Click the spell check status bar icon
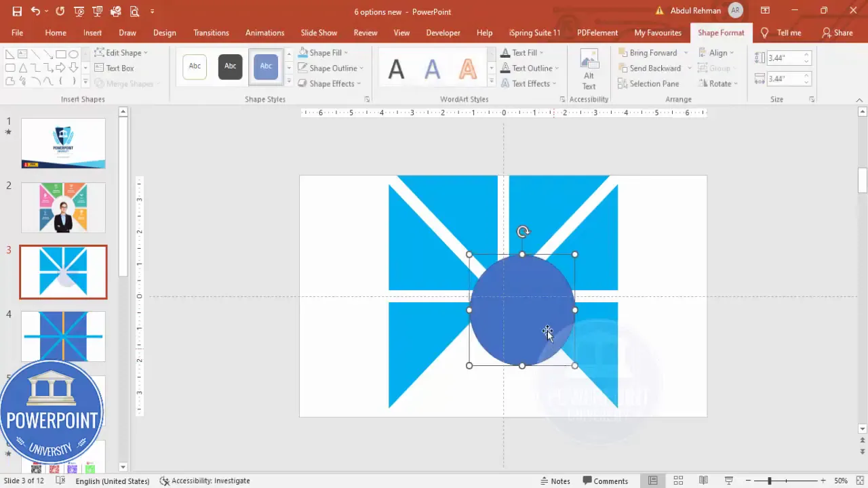The width and height of the screenshot is (868, 488). pyautogui.click(x=60, y=481)
